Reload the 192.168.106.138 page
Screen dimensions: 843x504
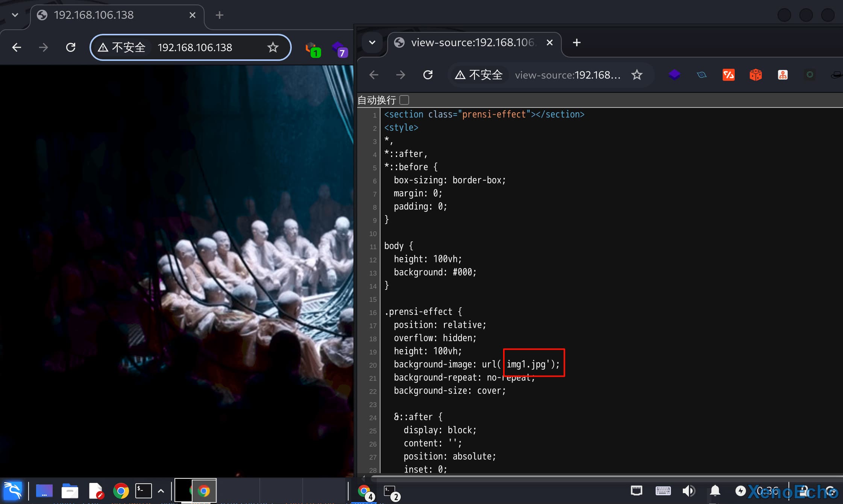point(71,47)
